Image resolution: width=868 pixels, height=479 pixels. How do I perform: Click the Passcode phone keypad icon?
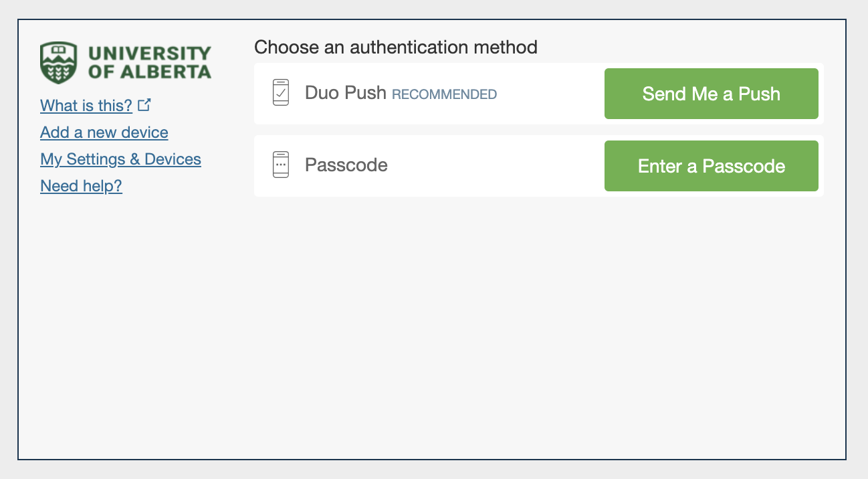coord(280,165)
